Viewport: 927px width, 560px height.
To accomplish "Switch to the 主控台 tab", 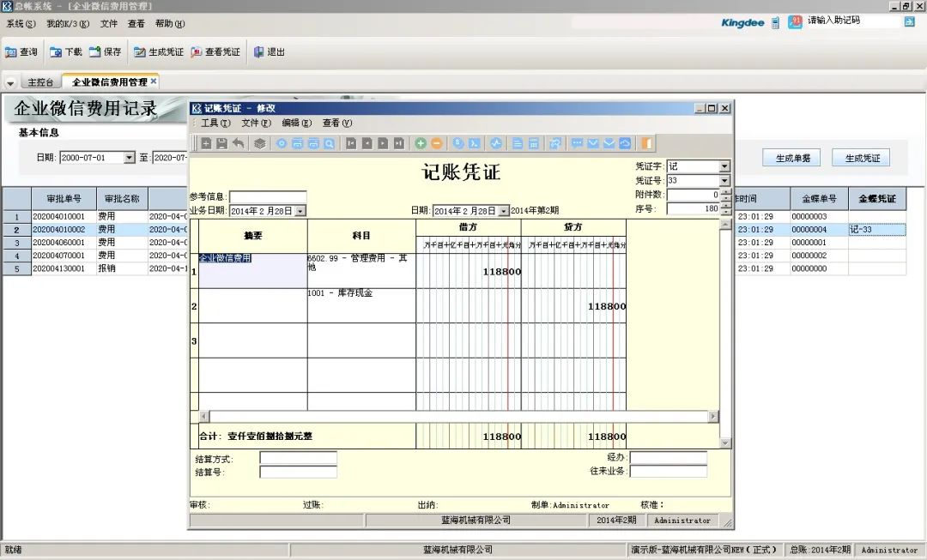I will pos(41,82).
